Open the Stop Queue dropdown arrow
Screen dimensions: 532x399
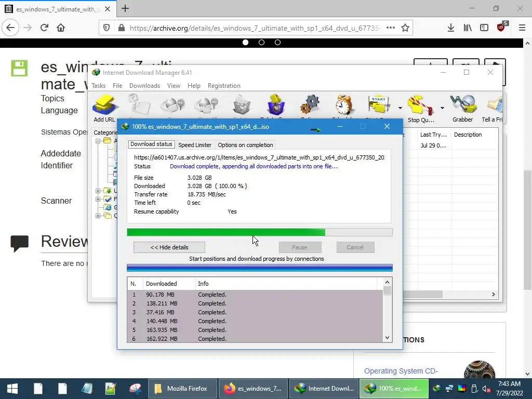click(442, 108)
